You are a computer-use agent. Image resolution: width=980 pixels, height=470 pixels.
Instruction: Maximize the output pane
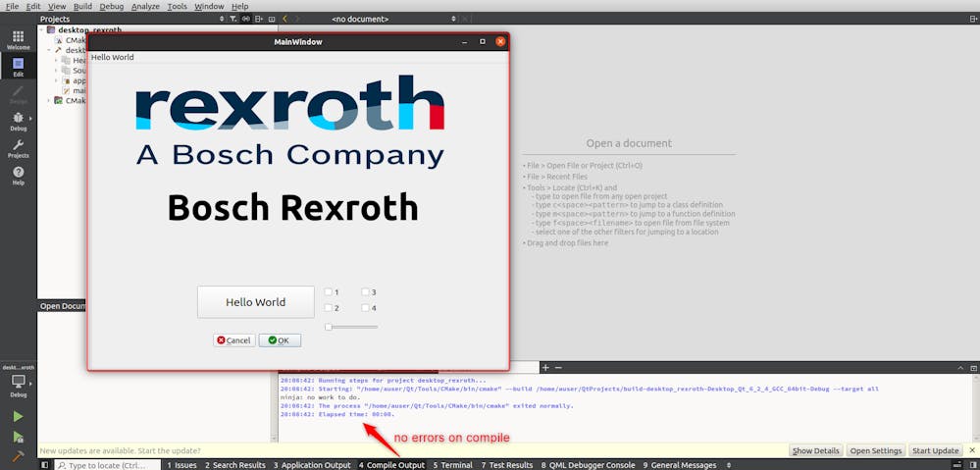tap(973, 368)
